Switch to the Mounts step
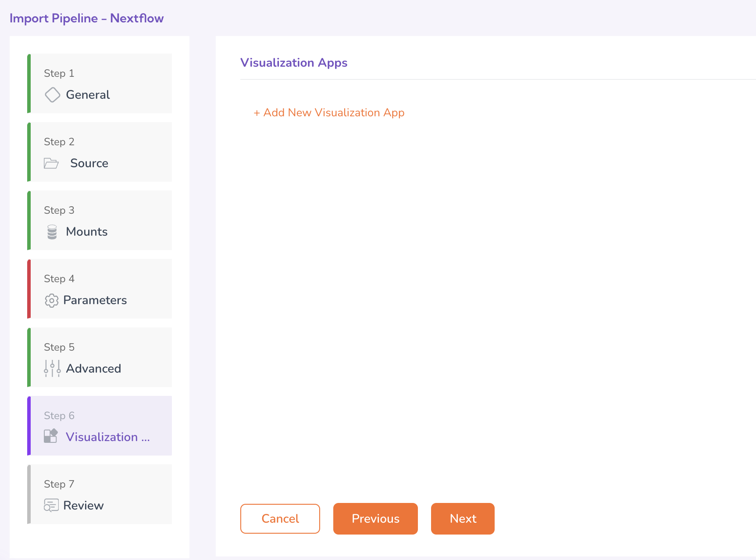Image resolution: width=756 pixels, height=560 pixels. [87, 232]
